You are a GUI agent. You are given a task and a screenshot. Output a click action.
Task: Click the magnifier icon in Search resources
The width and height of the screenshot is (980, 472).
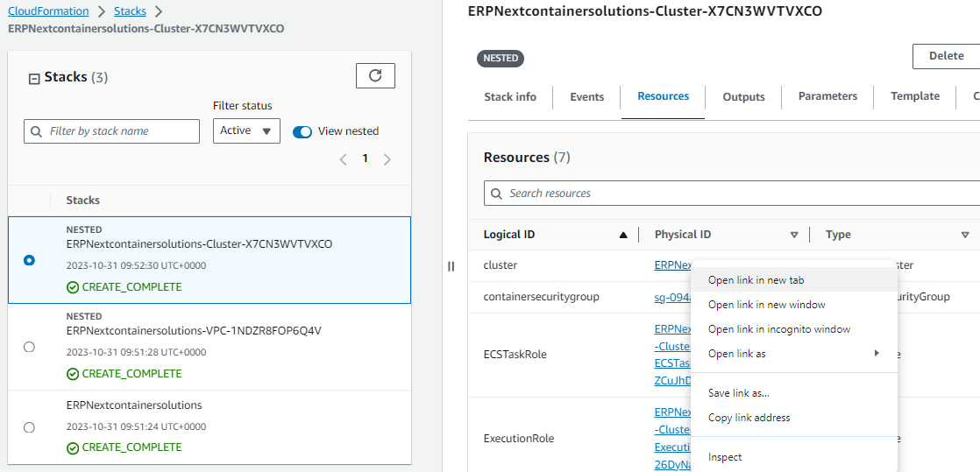(496, 194)
